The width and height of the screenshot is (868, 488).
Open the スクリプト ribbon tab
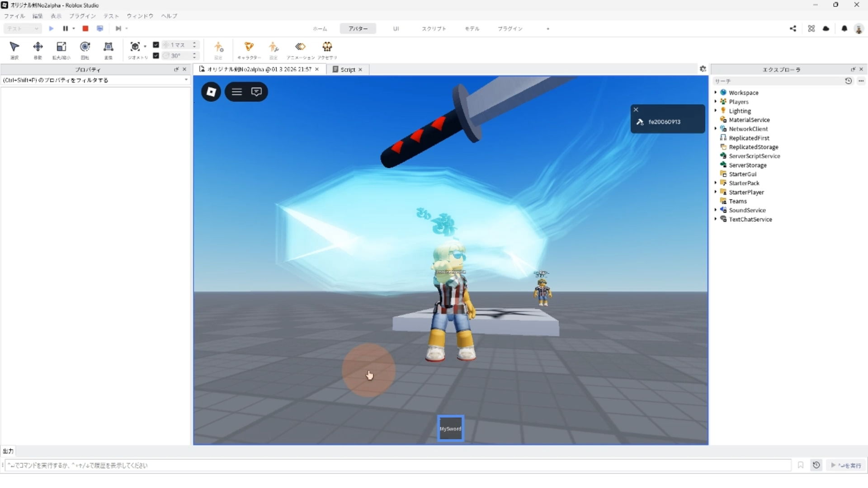pyautogui.click(x=434, y=28)
